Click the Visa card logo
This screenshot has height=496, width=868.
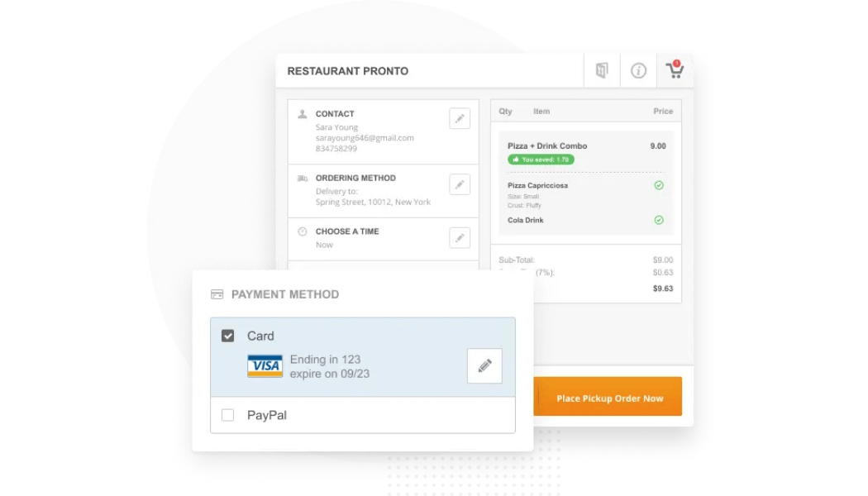click(x=265, y=366)
